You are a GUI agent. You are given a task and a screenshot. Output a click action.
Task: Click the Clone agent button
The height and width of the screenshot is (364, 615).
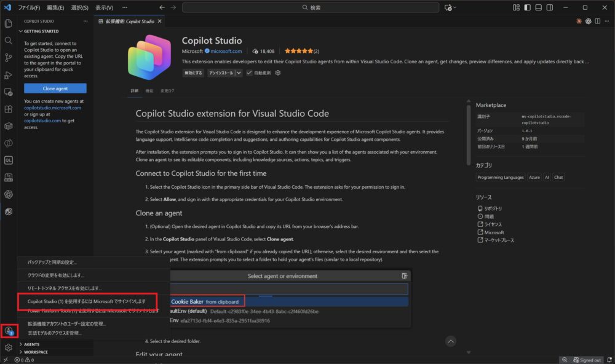click(55, 89)
